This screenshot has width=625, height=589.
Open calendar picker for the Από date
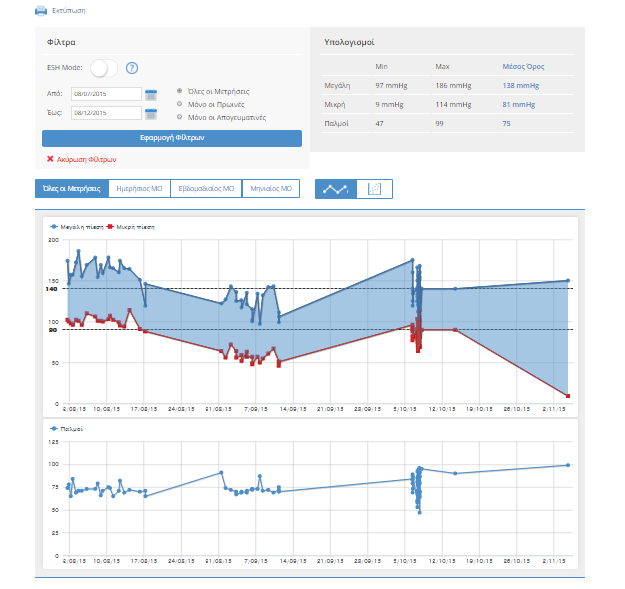coord(151,94)
